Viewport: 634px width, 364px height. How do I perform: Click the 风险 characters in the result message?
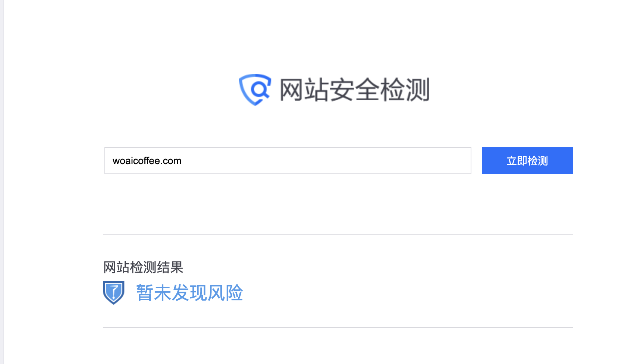click(225, 293)
